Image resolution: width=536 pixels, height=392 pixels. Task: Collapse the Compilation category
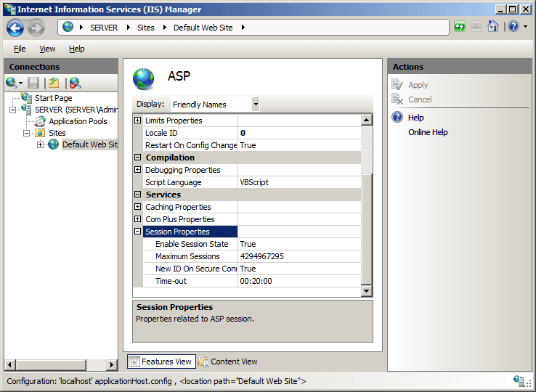[x=137, y=158]
